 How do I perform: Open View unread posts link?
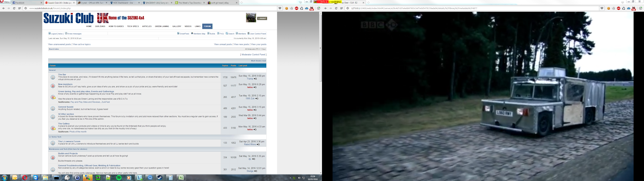coord(223,44)
